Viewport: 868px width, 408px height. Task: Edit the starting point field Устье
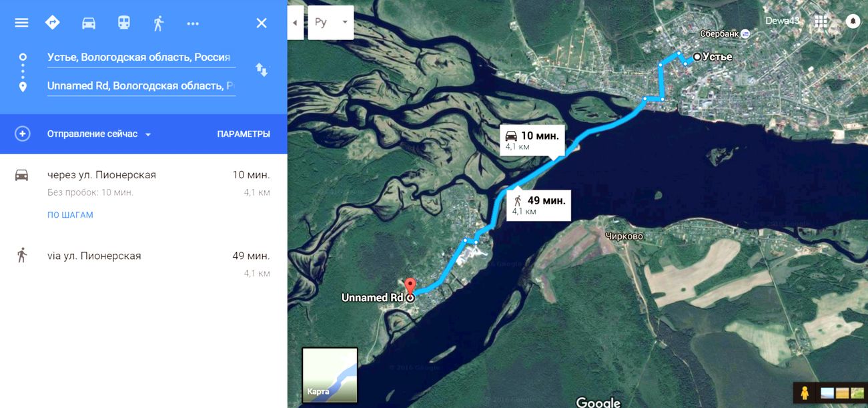[x=141, y=57]
